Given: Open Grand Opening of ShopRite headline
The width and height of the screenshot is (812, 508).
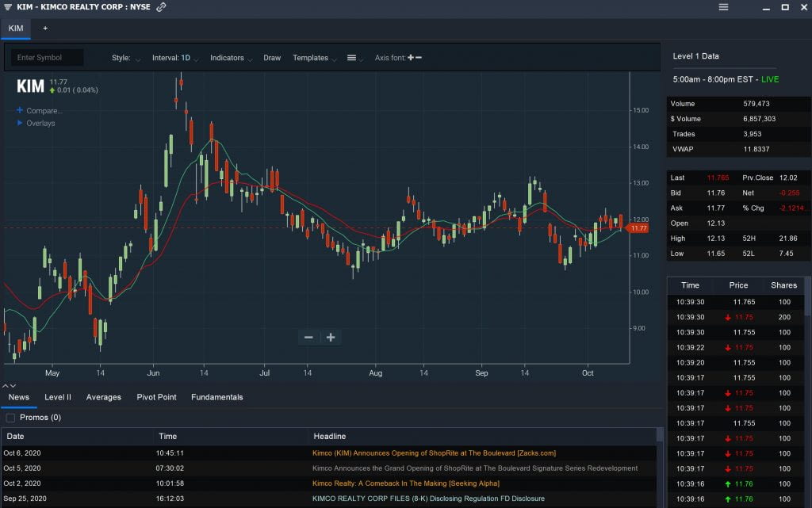Looking at the screenshot, I should click(x=475, y=468).
